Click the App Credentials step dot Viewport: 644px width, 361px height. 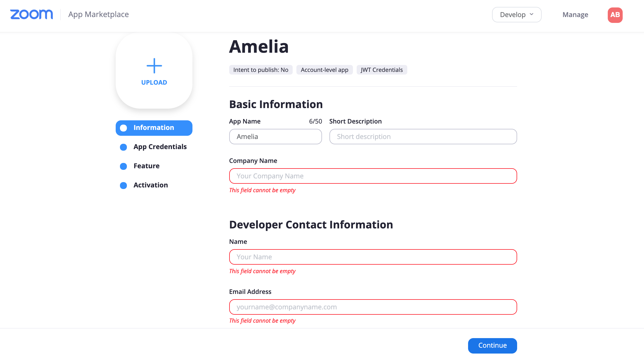pyautogui.click(x=123, y=147)
